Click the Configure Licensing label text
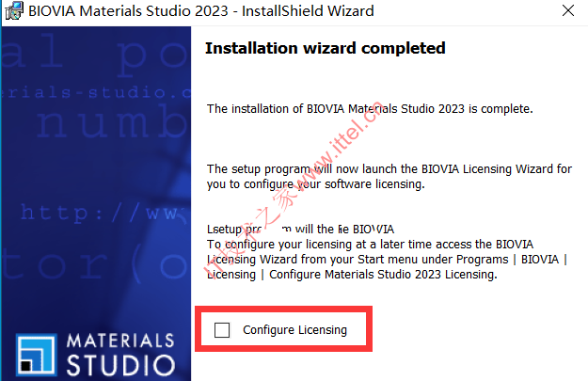Viewport: 588px width, 381px height. [x=294, y=330]
